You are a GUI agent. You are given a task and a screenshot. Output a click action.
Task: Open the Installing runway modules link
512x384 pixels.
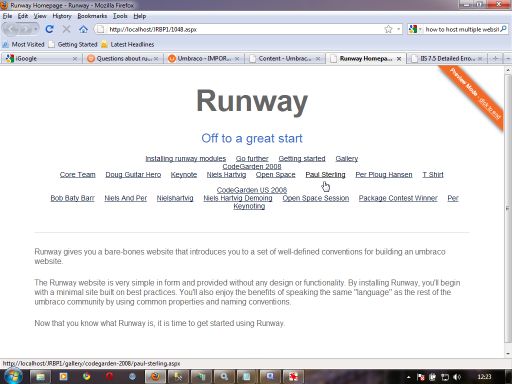(x=186, y=159)
